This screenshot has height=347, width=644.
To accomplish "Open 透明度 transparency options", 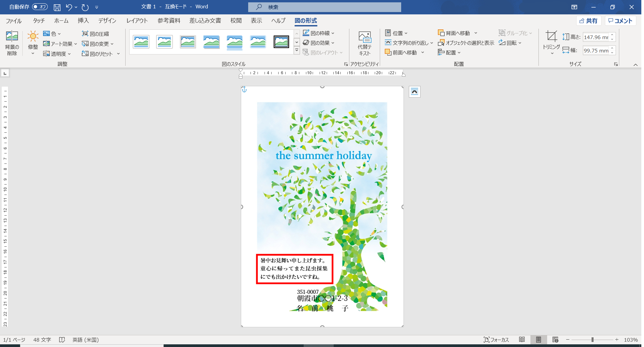I will (57, 54).
